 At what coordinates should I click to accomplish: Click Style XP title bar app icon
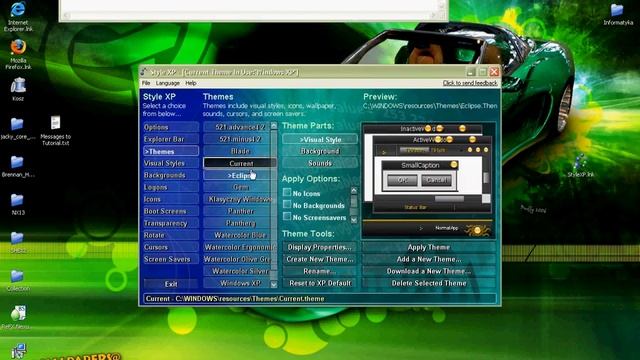pyautogui.click(x=144, y=72)
